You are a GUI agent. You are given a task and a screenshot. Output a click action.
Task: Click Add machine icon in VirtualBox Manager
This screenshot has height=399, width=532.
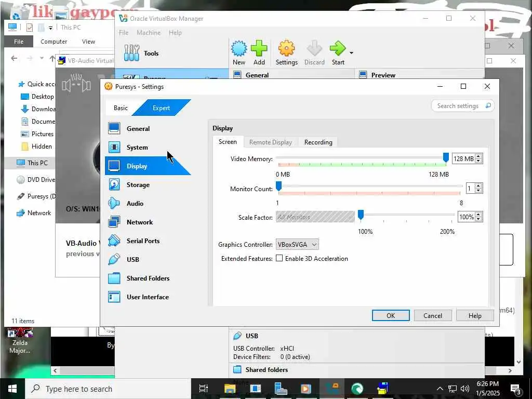(x=259, y=52)
